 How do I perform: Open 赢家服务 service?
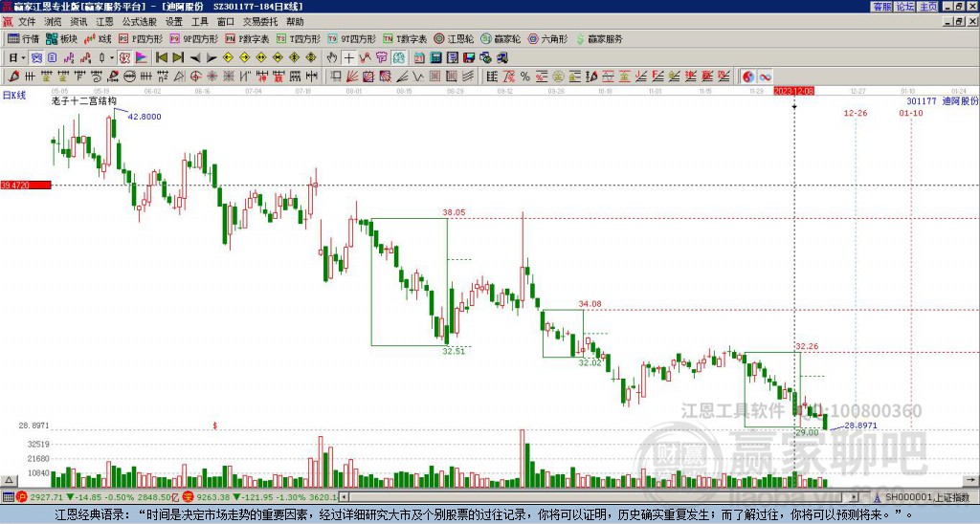pos(599,38)
